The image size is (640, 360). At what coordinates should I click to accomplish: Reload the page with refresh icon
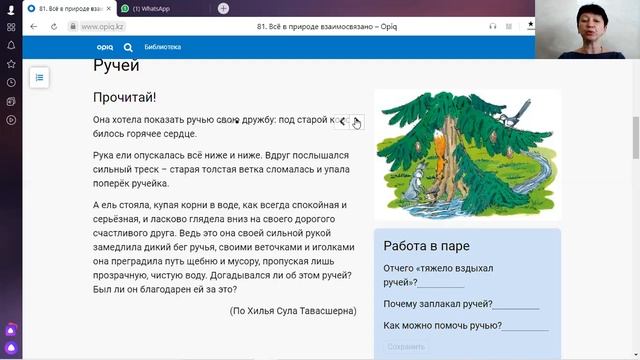click(54, 27)
